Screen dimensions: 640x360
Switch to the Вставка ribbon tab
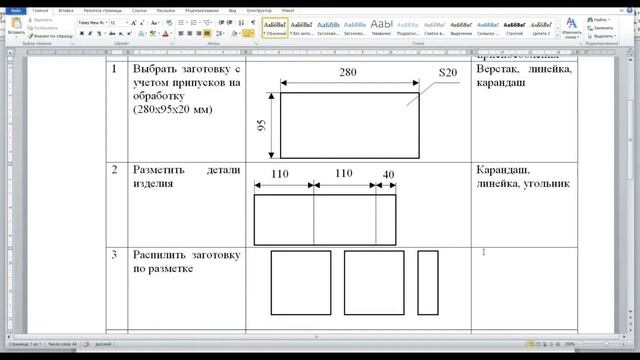point(66,11)
